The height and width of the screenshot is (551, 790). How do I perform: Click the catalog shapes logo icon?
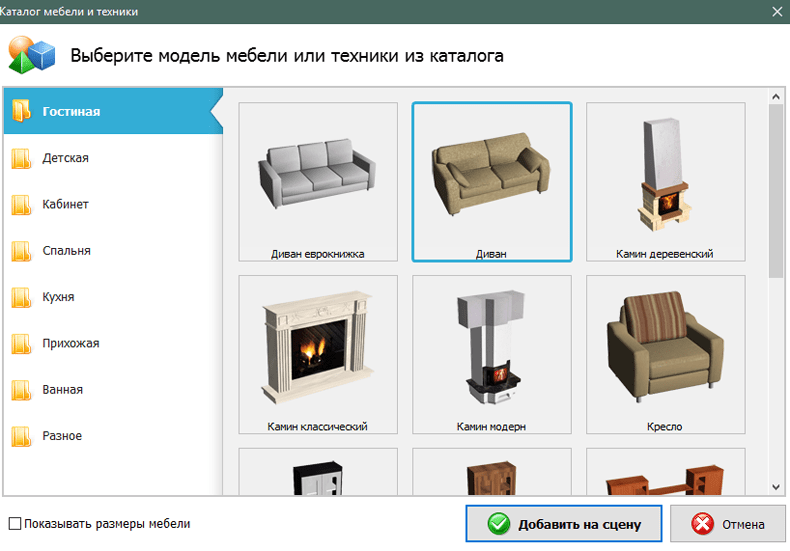point(31,55)
